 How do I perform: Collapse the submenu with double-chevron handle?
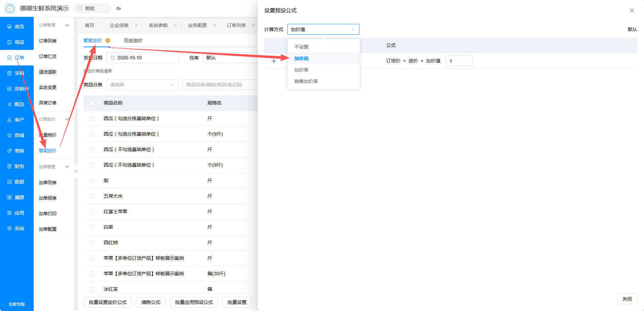pos(76,171)
